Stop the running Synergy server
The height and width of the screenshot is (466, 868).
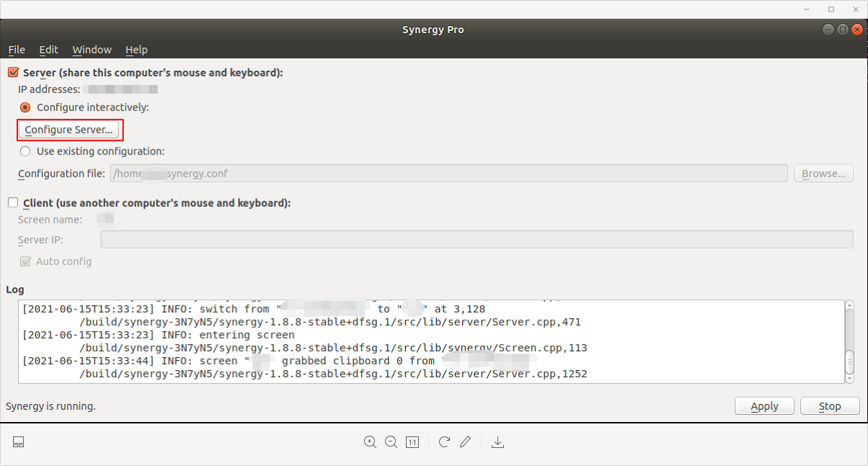pyautogui.click(x=830, y=406)
